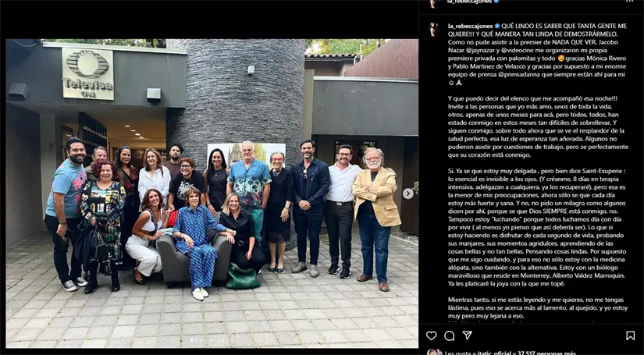
Task: Open the @jaynazar mention link
Action: coord(479,50)
